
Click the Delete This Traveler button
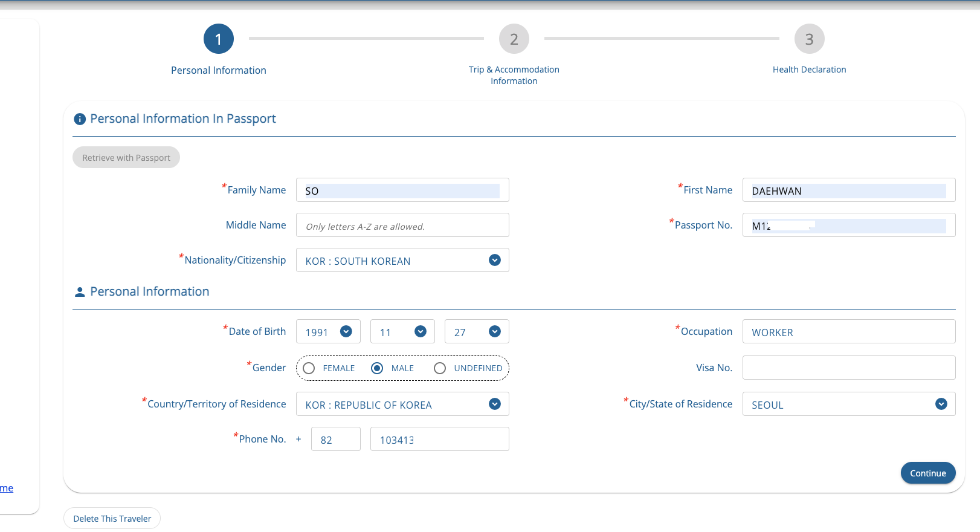click(112, 519)
